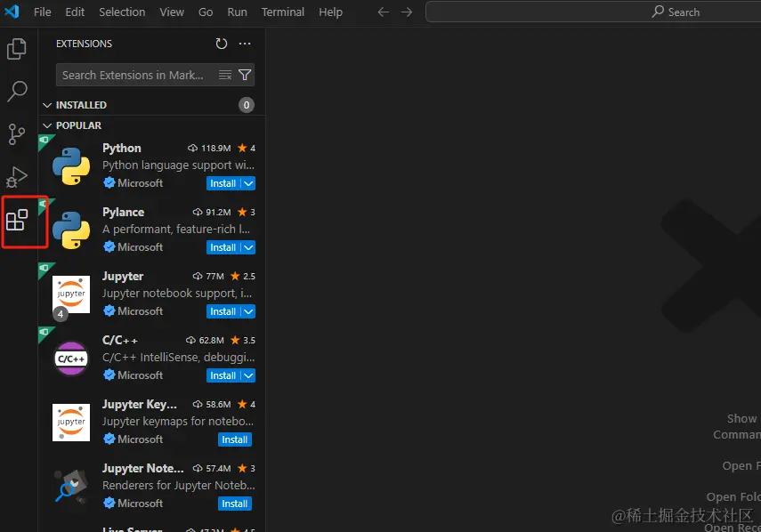Click the C/C++ download count icon

coord(190,340)
